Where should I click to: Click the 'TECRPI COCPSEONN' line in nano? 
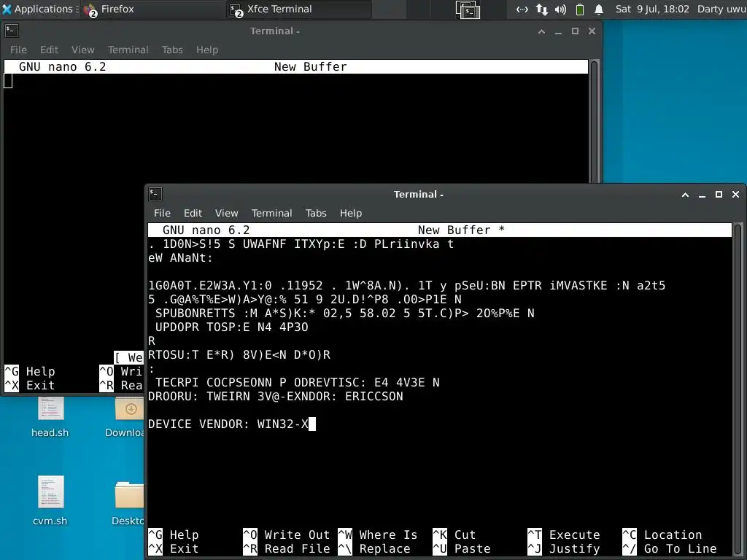pyautogui.click(x=298, y=382)
